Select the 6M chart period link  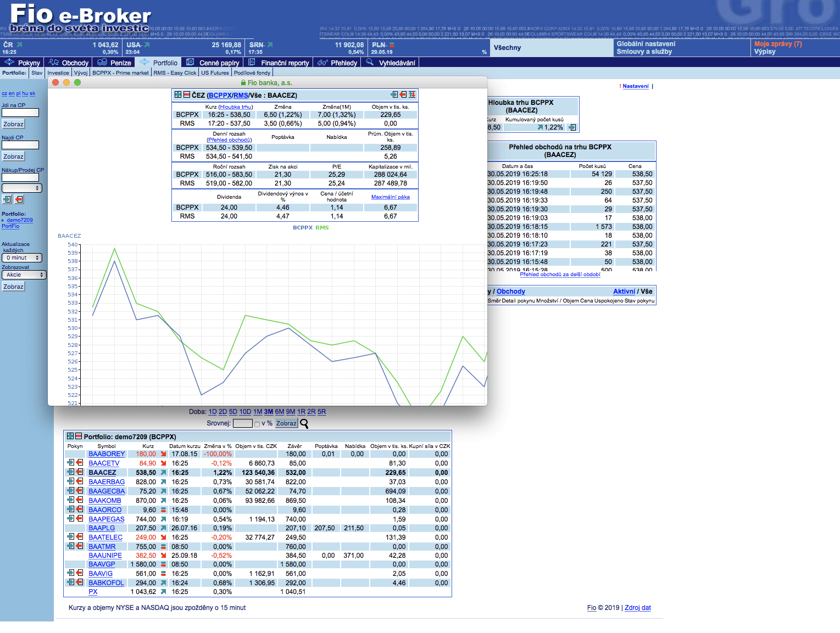[280, 412]
